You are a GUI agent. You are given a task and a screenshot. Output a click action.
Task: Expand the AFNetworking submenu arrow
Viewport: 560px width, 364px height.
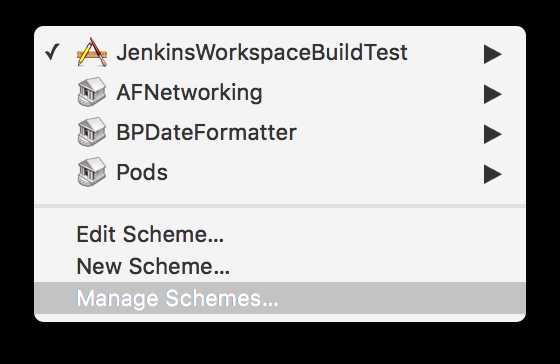tap(493, 94)
